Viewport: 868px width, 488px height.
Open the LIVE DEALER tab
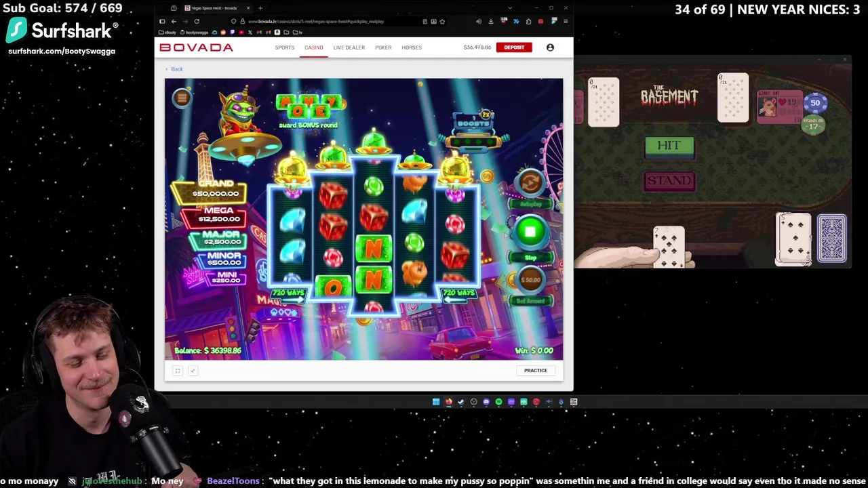pos(349,47)
